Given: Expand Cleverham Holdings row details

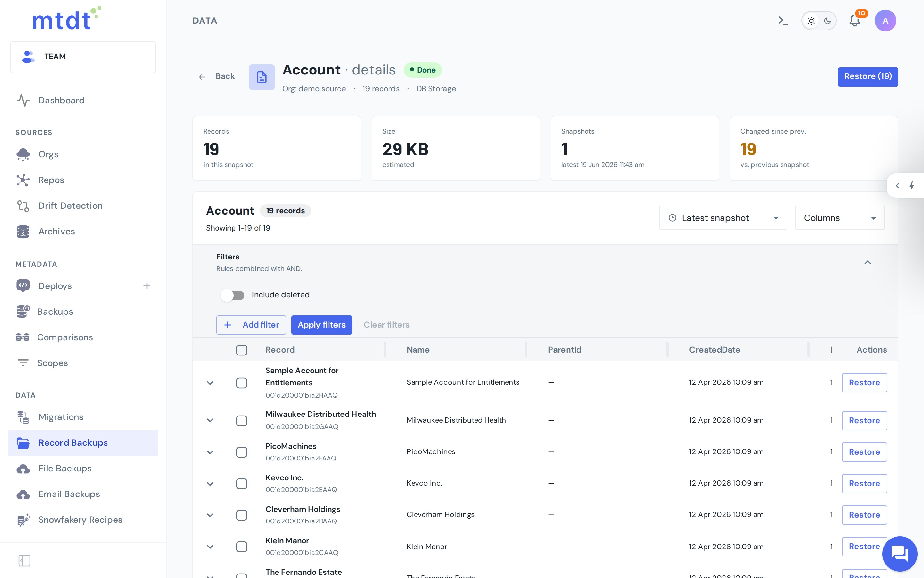Looking at the screenshot, I should point(210,515).
